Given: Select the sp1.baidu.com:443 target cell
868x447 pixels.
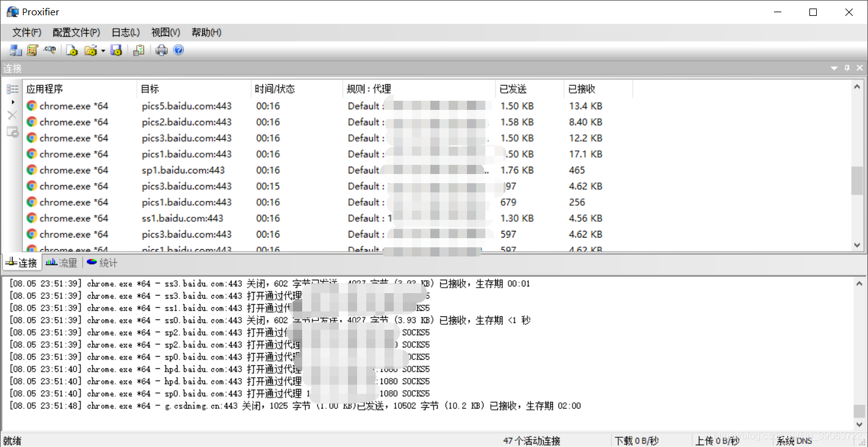Looking at the screenshot, I should click(183, 170).
